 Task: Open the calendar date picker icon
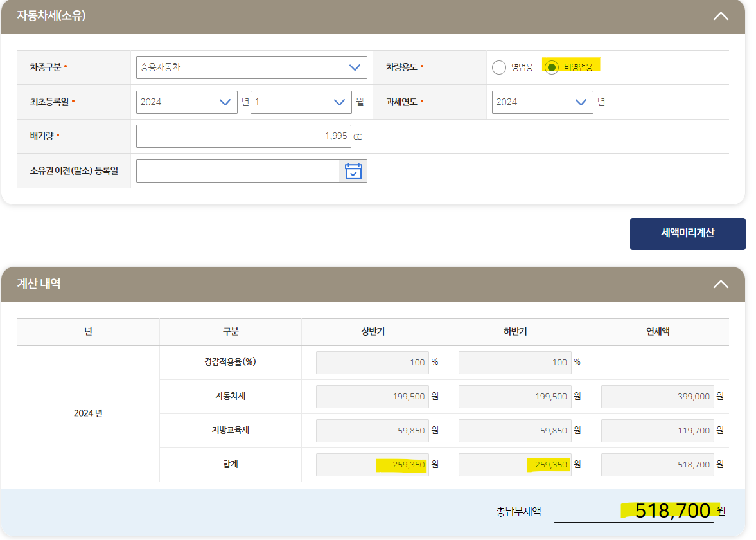[x=353, y=171]
